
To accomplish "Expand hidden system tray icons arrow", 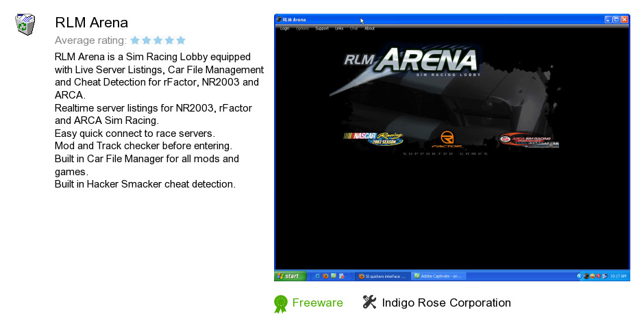I will coord(579,276).
